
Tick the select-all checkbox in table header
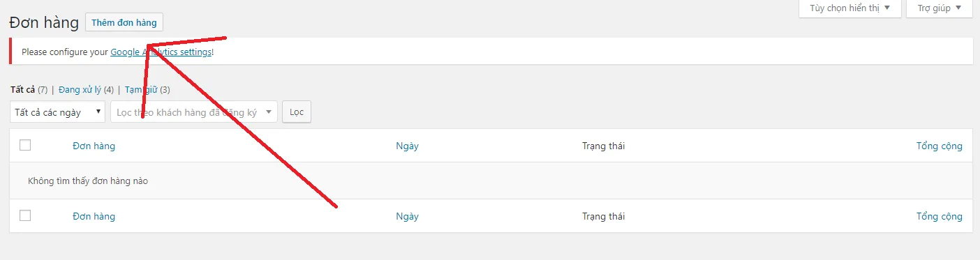(25, 145)
